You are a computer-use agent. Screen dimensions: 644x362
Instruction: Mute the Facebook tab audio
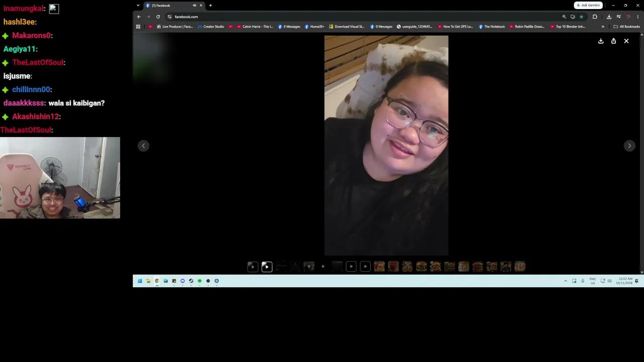point(194,6)
